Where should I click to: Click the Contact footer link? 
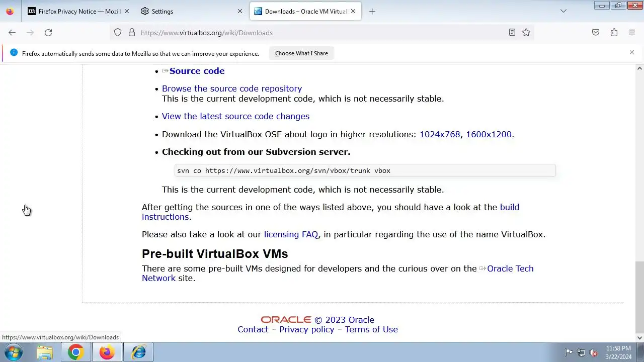[253, 329]
